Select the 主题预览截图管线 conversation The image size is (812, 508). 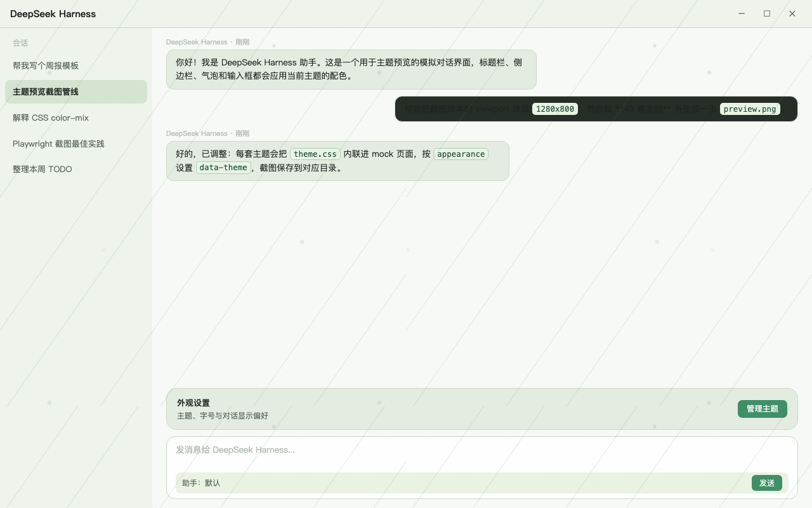click(x=76, y=91)
